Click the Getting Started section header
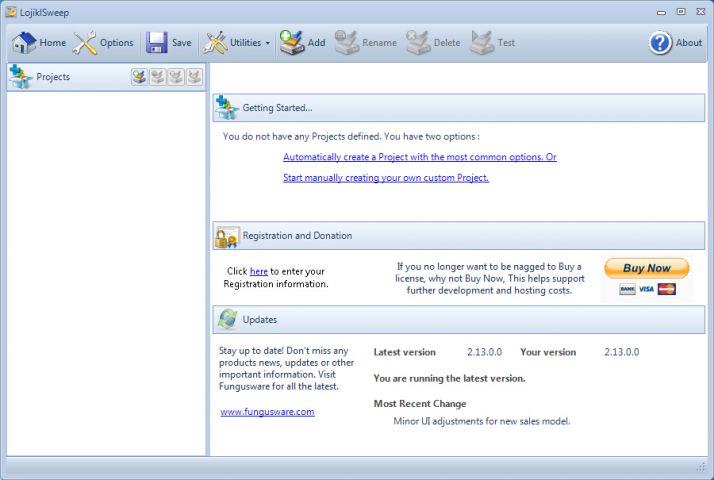This screenshot has width=714, height=480. pyautogui.click(x=277, y=108)
